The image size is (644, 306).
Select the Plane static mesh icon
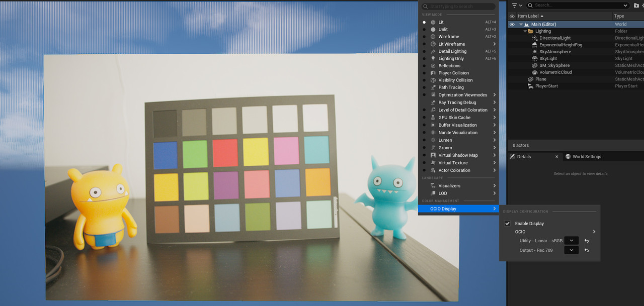click(x=530, y=79)
